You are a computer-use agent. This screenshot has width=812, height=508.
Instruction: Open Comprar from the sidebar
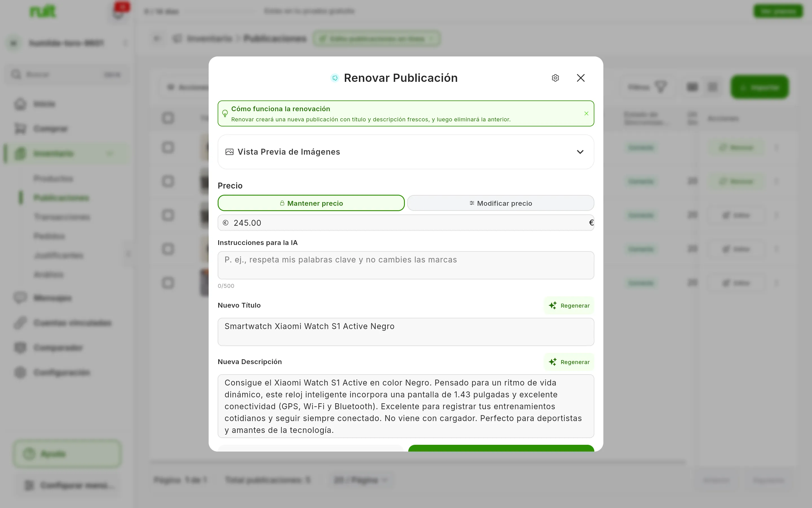pyautogui.click(x=50, y=129)
